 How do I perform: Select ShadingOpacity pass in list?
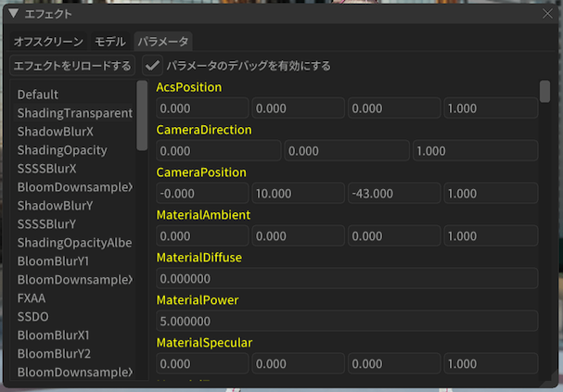(62, 150)
